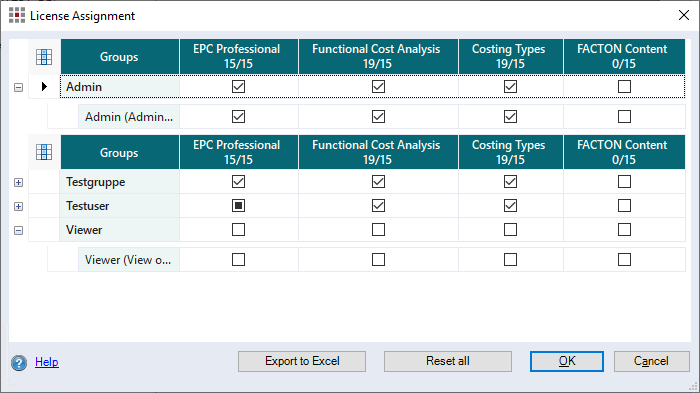
Task: Click the Reset all button
Action: click(x=448, y=361)
